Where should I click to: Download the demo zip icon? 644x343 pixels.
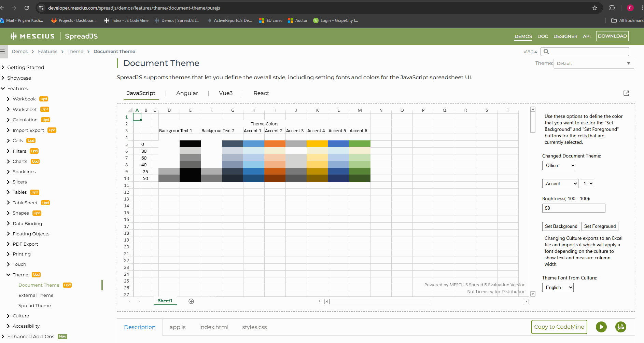(x=620, y=327)
